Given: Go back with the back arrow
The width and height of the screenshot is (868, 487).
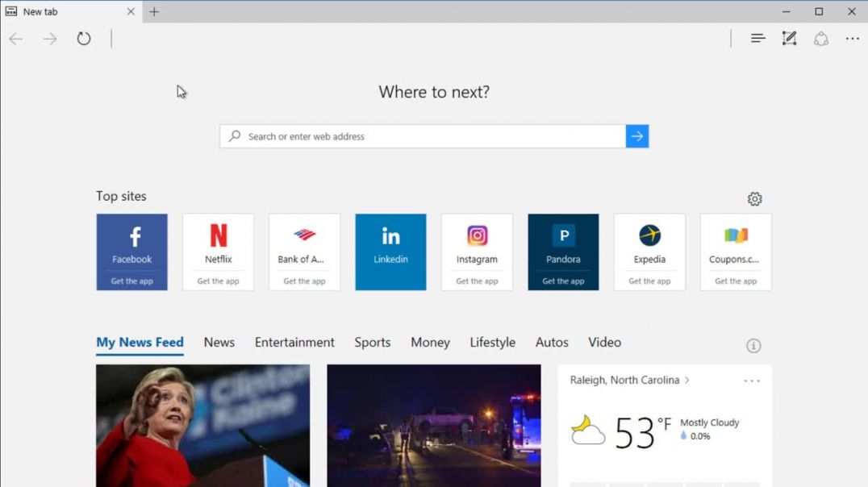Looking at the screenshot, I should pos(15,39).
